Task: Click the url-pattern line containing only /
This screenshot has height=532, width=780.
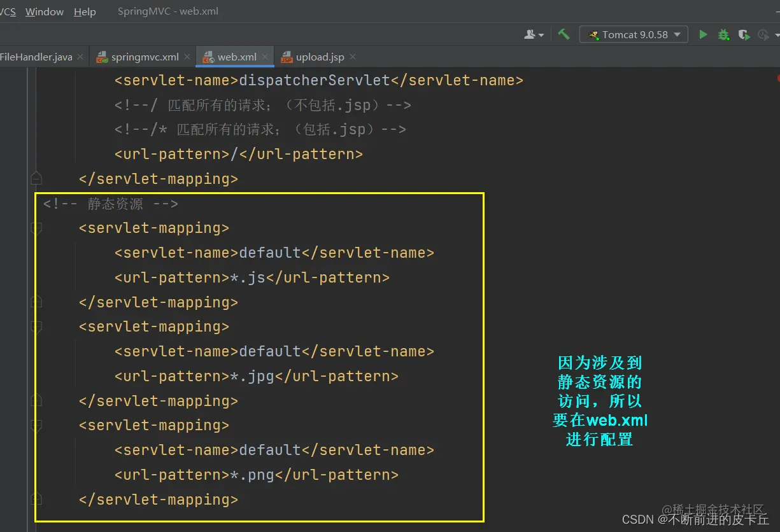Action: [x=239, y=154]
